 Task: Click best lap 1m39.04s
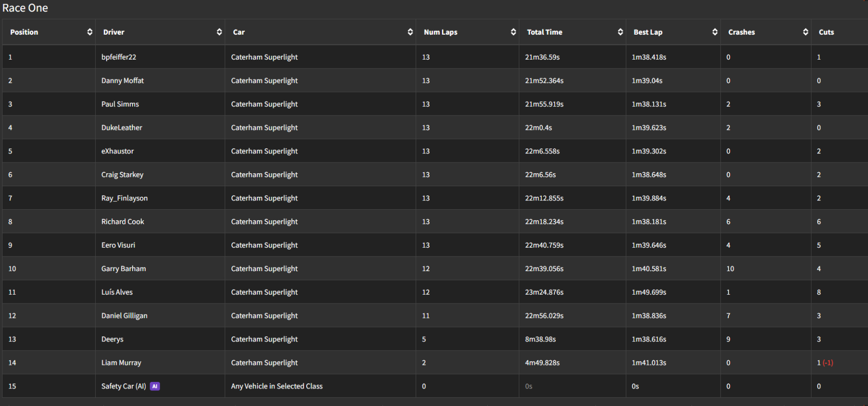pos(647,80)
